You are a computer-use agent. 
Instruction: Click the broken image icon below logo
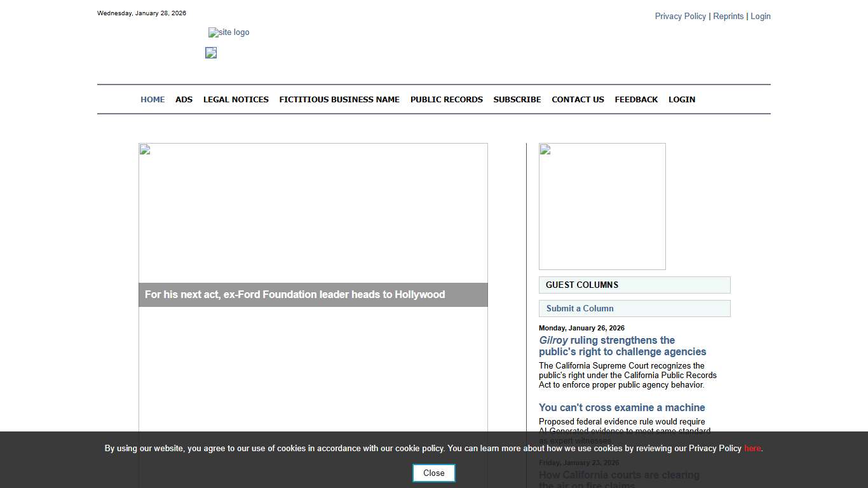pyautogui.click(x=211, y=53)
